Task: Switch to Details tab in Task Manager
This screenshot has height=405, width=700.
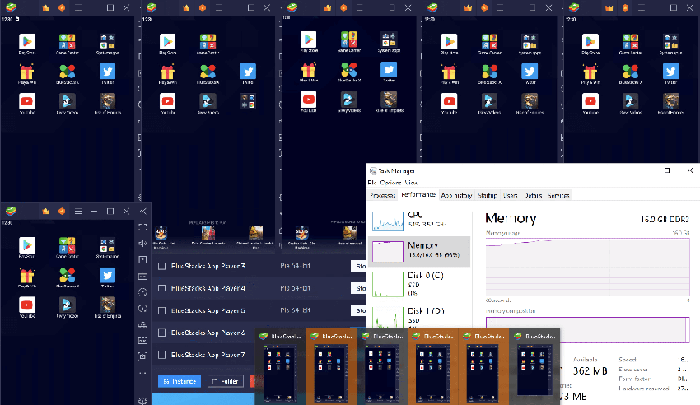Action: point(533,196)
